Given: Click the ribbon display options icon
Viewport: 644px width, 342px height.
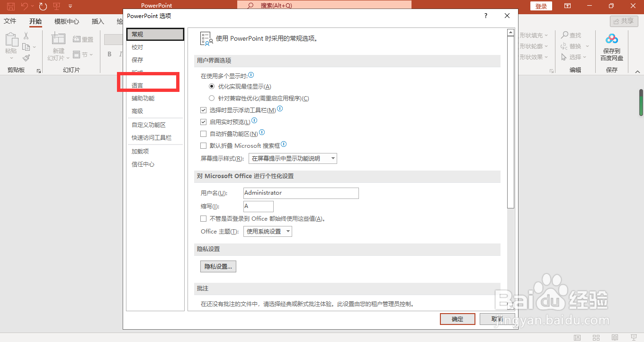Looking at the screenshot, I should pos(567,6).
